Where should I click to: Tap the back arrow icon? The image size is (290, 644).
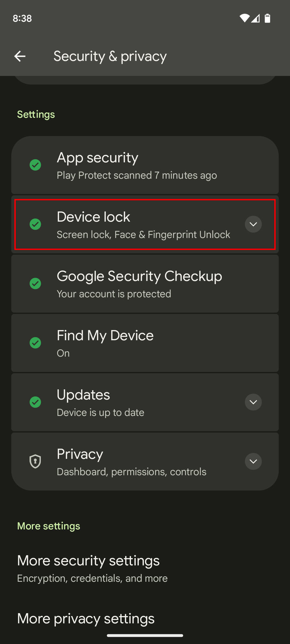pos(20,56)
